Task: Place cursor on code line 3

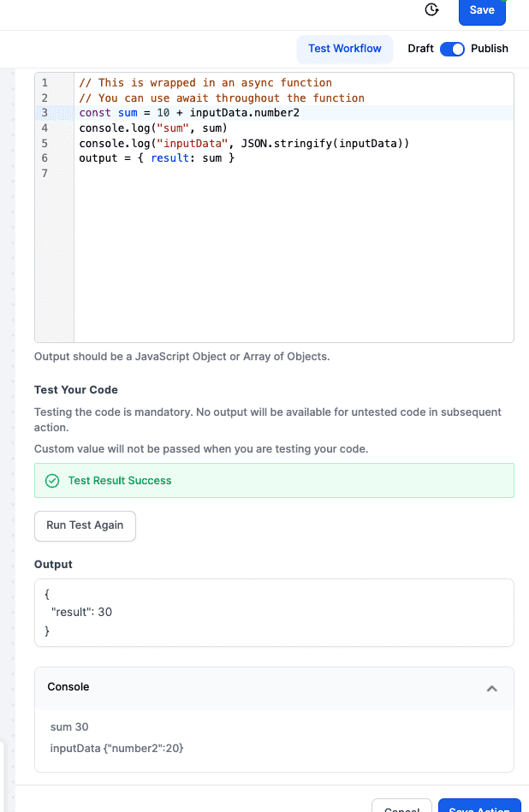Action: point(294,113)
